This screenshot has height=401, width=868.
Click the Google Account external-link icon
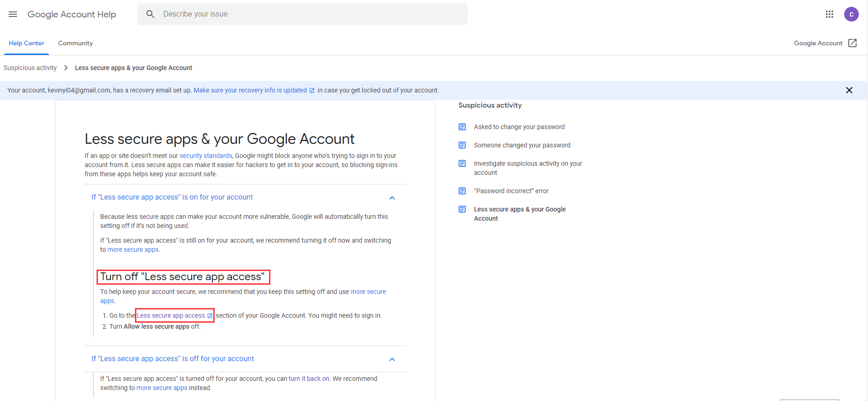852,43
